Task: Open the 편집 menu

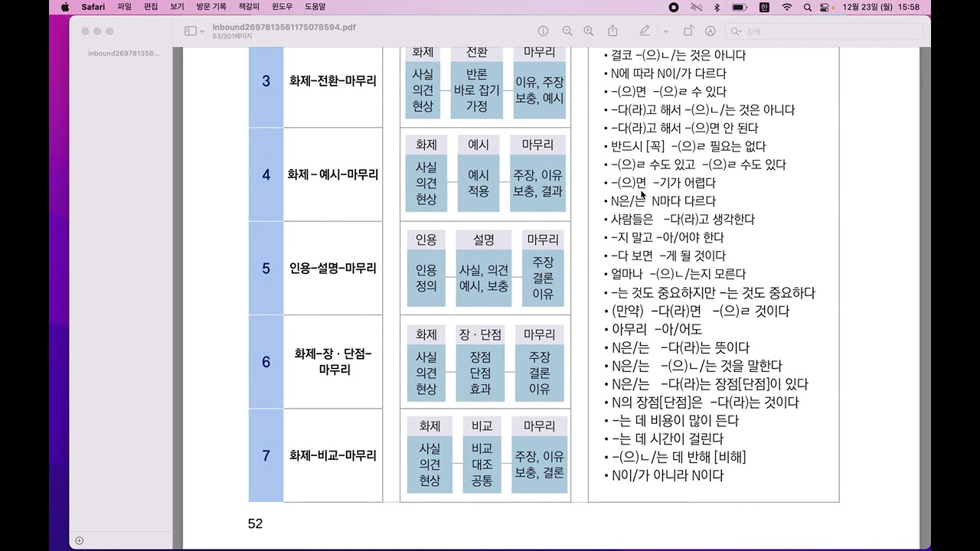Action: point(151,7)
